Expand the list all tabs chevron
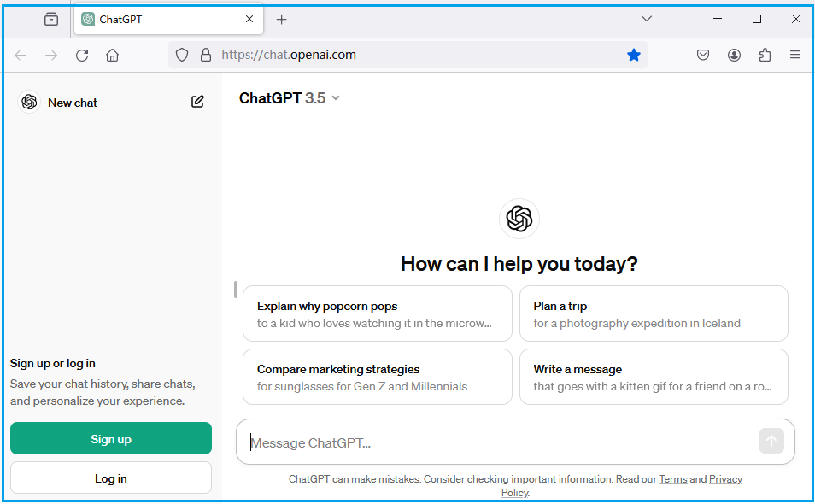Screen dimensions: 815x504 pyautogui.click(x=646, y=19)
